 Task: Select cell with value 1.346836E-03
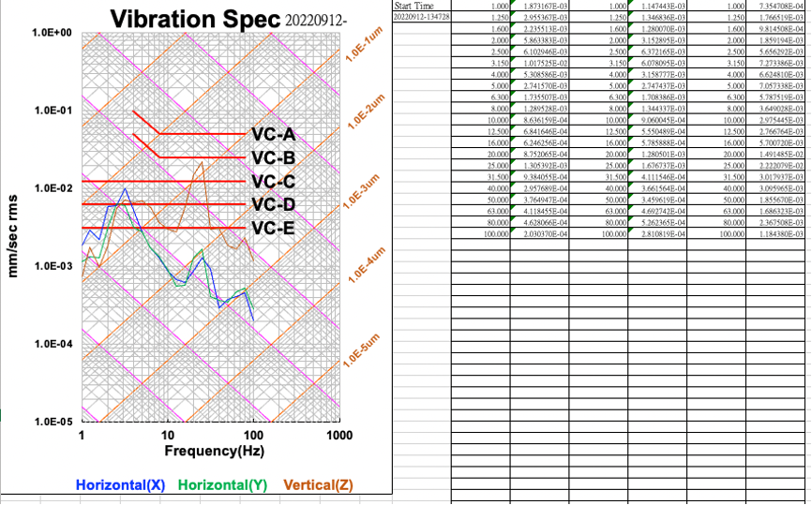657,17
